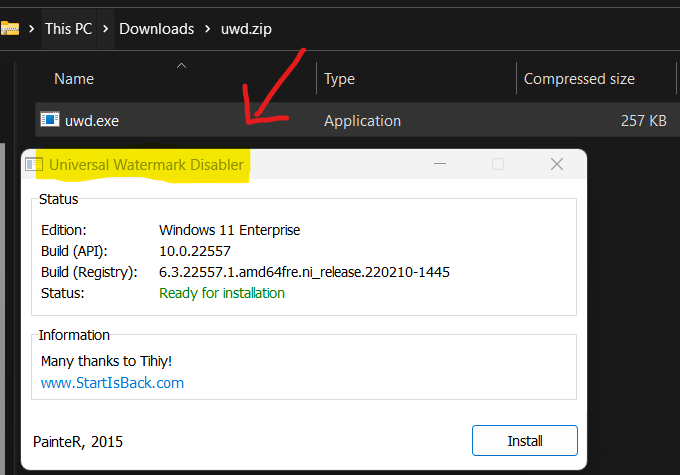This screenshot has width=680, height=475.
Task: Sort by the Compressed size column header
Action: (579, 79)
